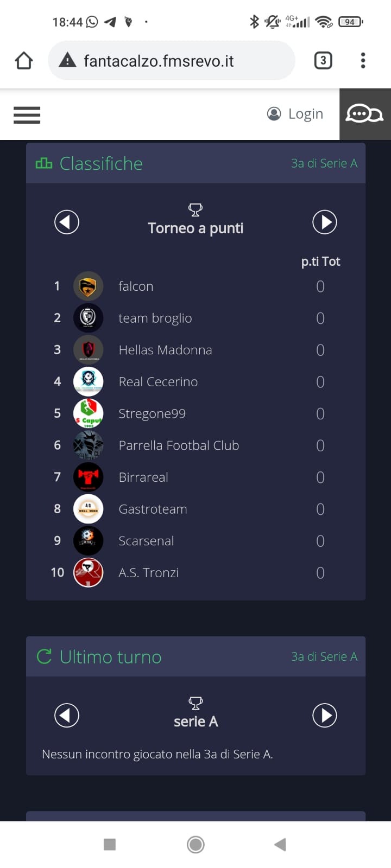Screen dimensions: 391x868
Task: Open the falcon team logo
Action: 88,286
